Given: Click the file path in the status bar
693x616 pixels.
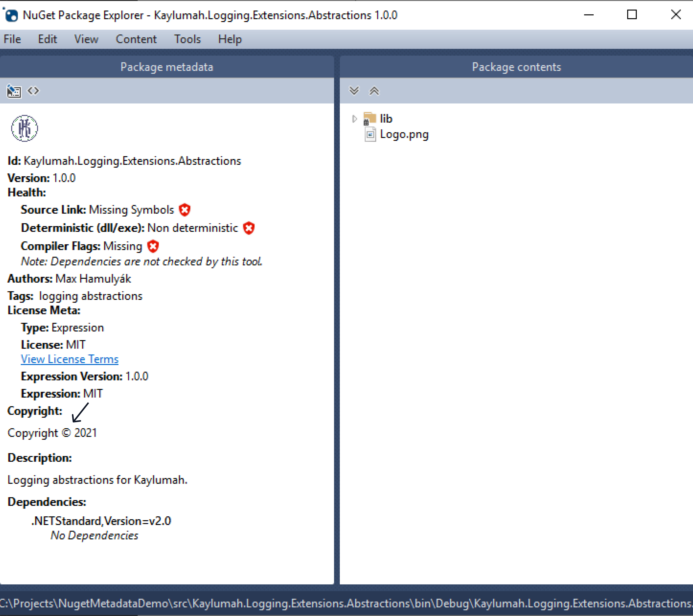Looking at the screenshot, I should [346, 604].
